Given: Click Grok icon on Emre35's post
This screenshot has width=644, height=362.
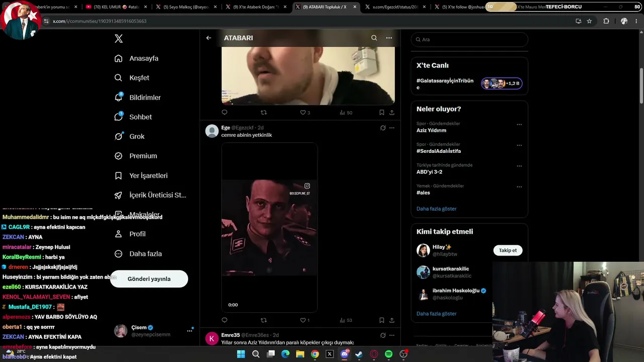Looking at the screenshot, I should (383, 335).
